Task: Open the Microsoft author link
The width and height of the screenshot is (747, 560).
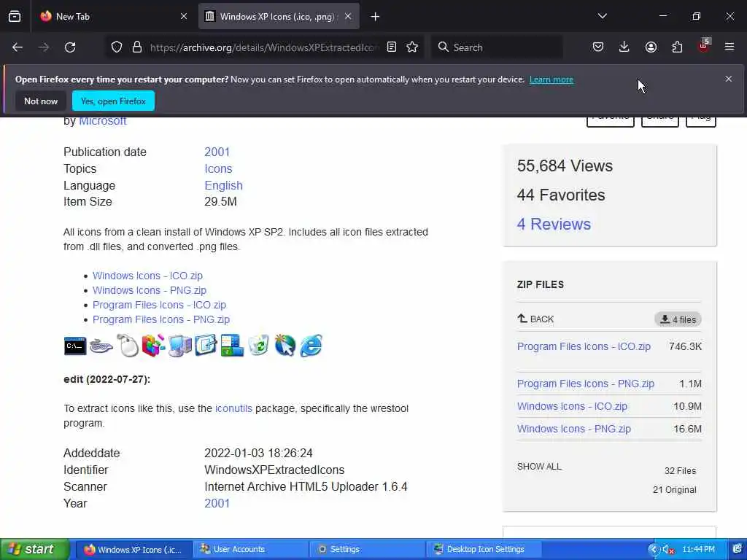Action: 102,121
